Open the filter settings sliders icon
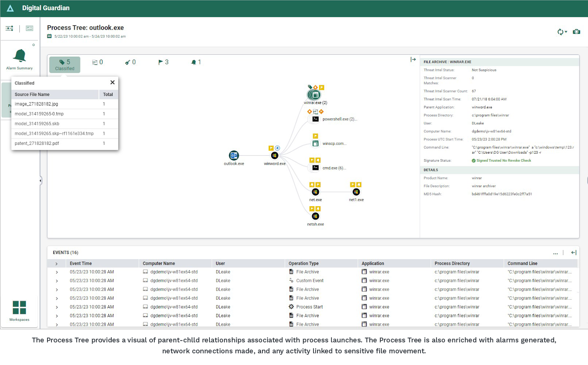The height and width of the screenshot is (365, 588). click(9, 28)
